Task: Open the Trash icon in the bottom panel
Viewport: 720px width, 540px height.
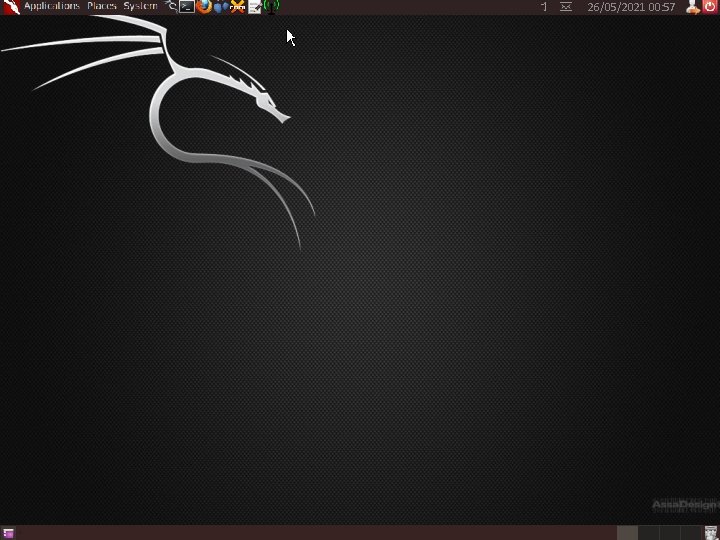Action: 711,533
